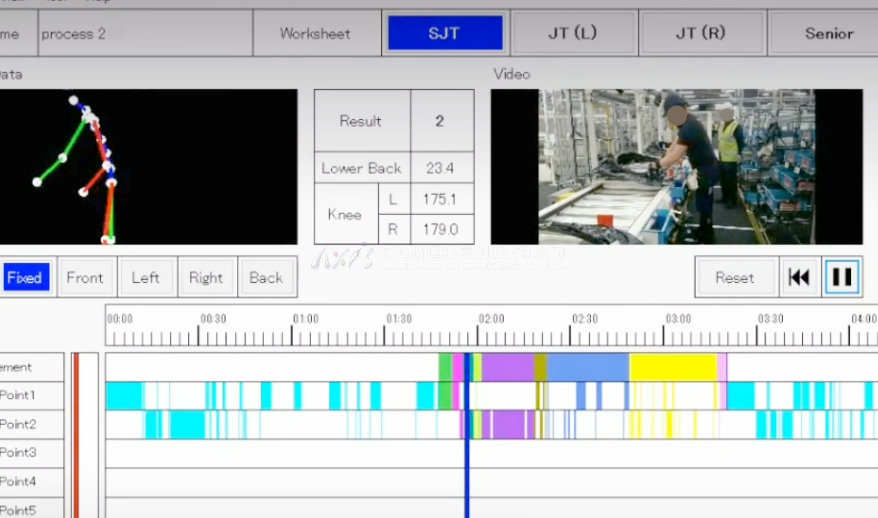Viewport: 878px width, 518px height.
Task: Click the 01:30 mark on ruler
Action: point(399,319)
